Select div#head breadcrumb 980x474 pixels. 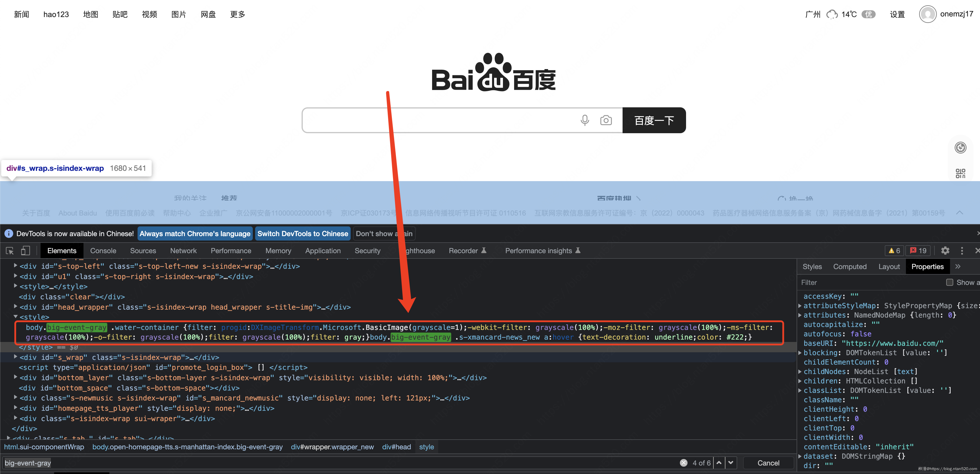coord(397,447)
